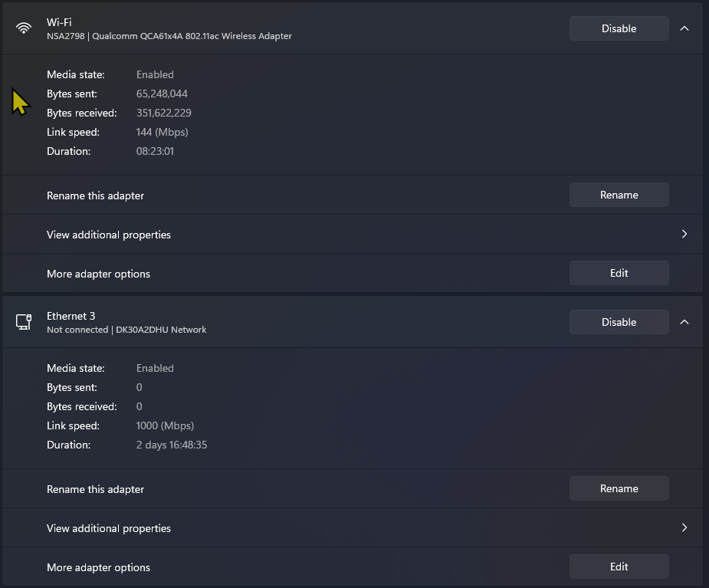The image size is (709, 588).
Task: Open Wi-Fi additional properties via chevron arrow
Action: coord(684,234)
